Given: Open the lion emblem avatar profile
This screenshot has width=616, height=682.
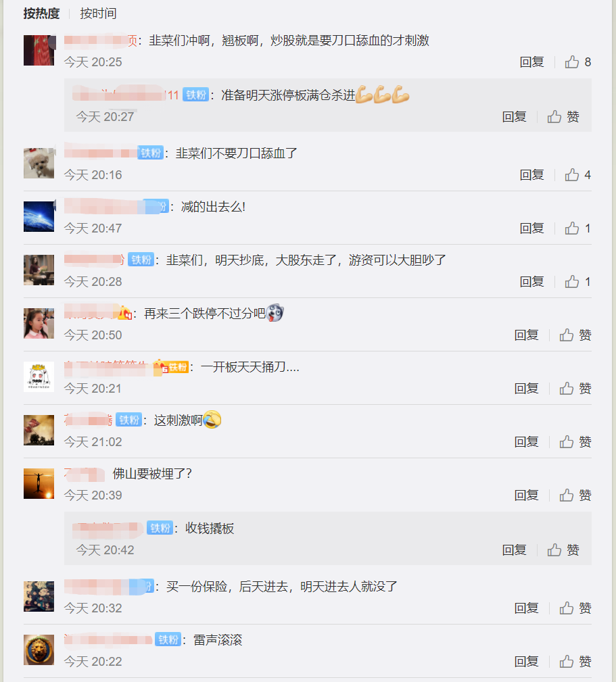Looking at the screenshot, I should [39, 650].
